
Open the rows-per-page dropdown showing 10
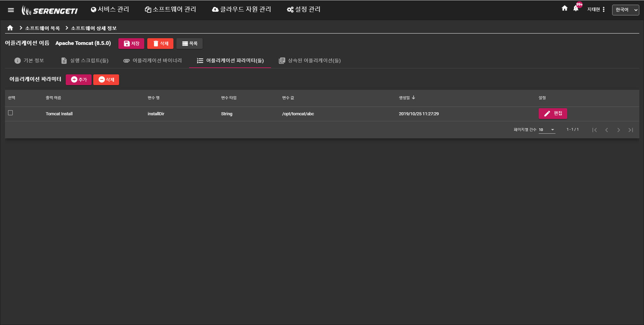pos(547,130)
